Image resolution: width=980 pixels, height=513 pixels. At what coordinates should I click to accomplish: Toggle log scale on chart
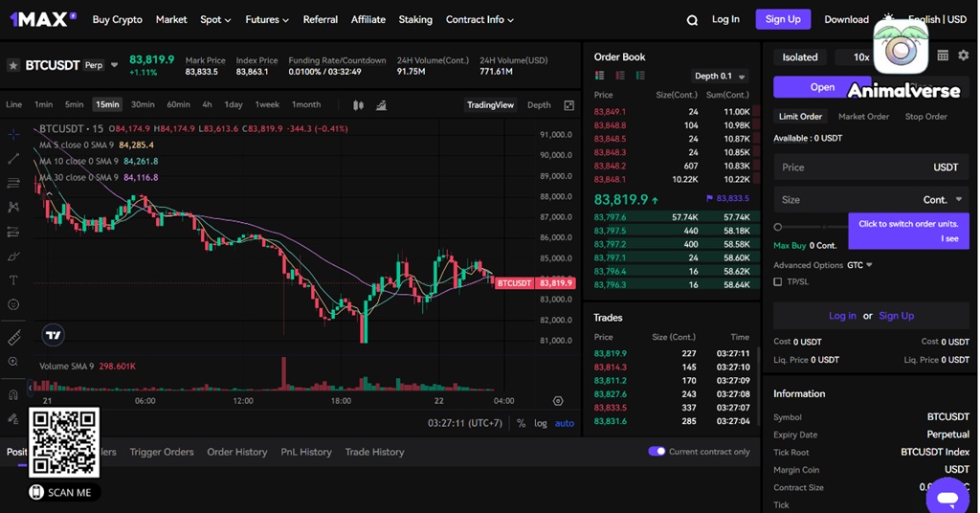[540, 423]
